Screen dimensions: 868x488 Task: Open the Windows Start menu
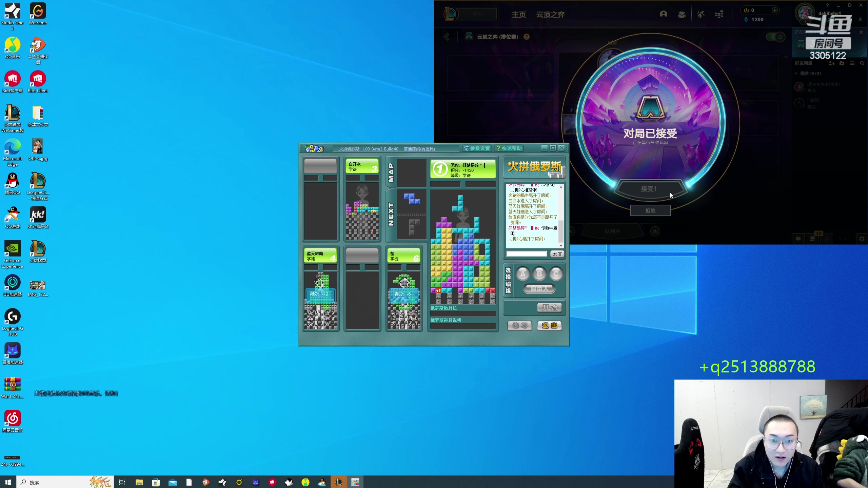pyautogui.click(x=8, y=482)
